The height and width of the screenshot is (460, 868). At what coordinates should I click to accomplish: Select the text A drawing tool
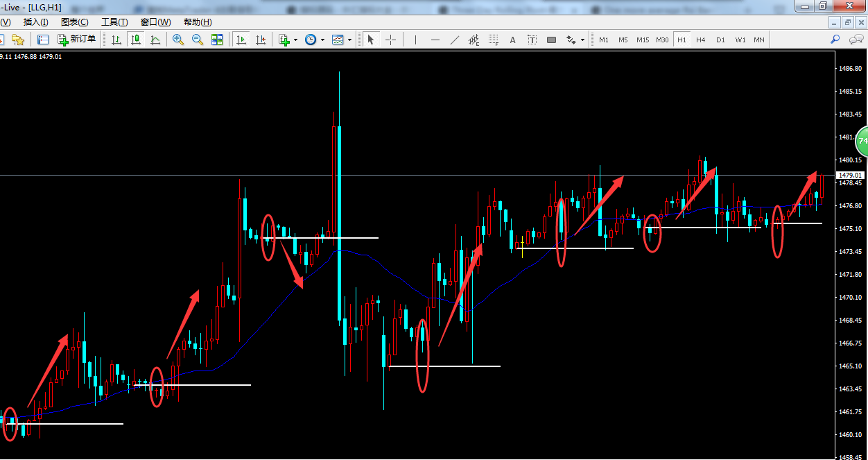pyautogui.click(x=513, y=40)
